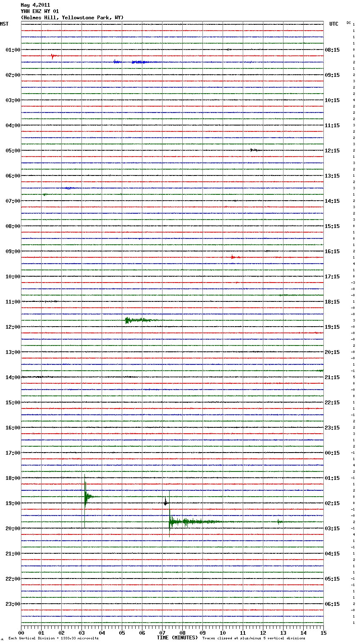Click the 12:15 UTC time label
Image resolution: width=357 pixels, height=644 pixels.
[332, 151]
